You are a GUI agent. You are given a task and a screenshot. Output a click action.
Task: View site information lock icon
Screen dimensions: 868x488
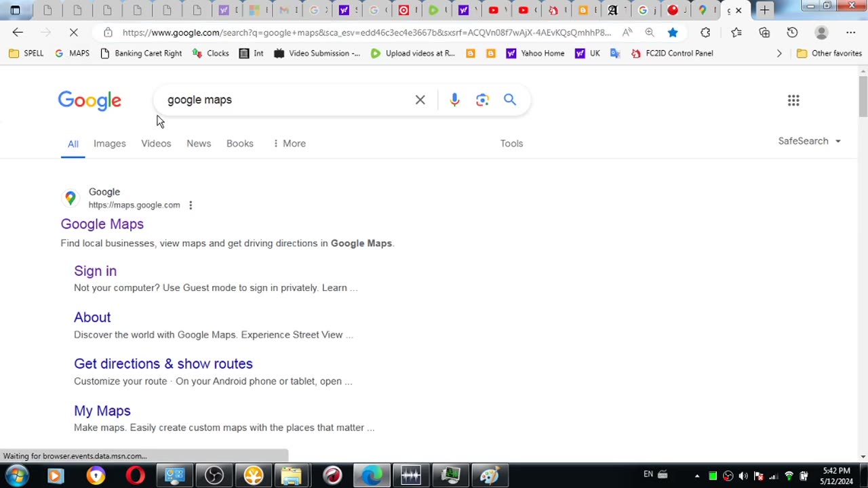click(x=108, y=33)
